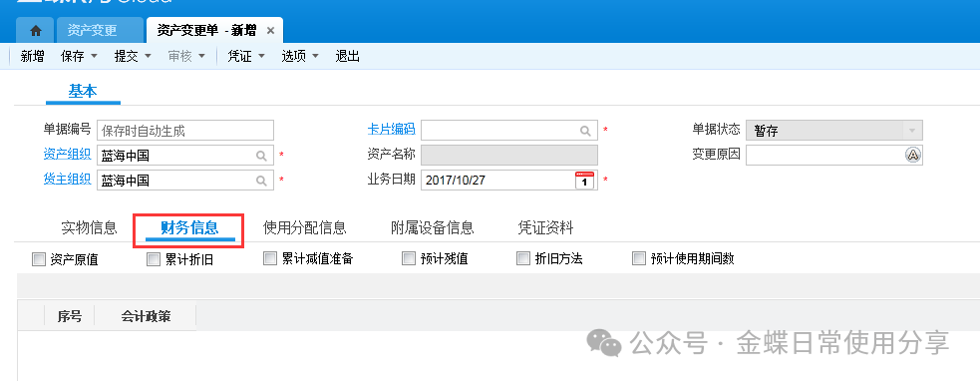The image size is (980, 381).
Task: Toggle the 预计使用期间数 checkbox
Action: coord(639,258)
